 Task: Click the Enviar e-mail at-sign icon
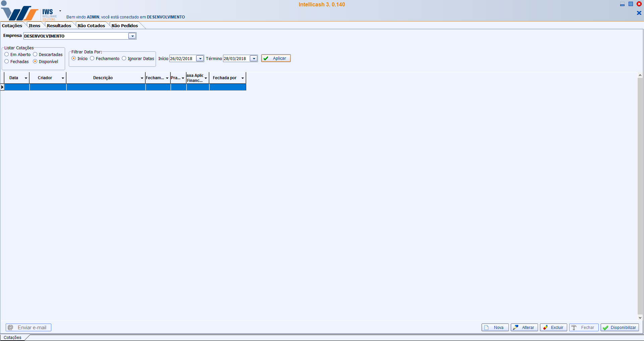pyautogui.click(x=11, y=328)
